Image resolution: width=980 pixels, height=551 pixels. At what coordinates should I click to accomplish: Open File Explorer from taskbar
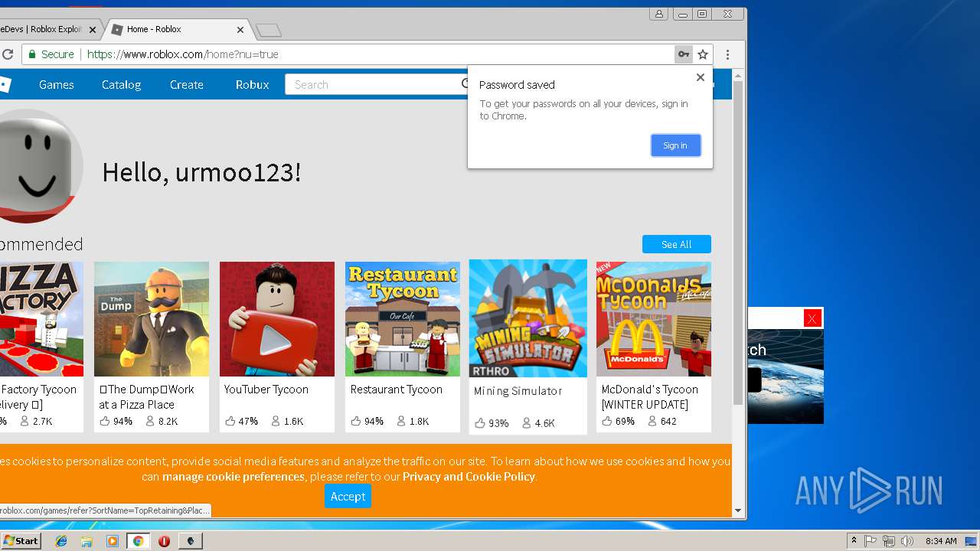point(87,541)
